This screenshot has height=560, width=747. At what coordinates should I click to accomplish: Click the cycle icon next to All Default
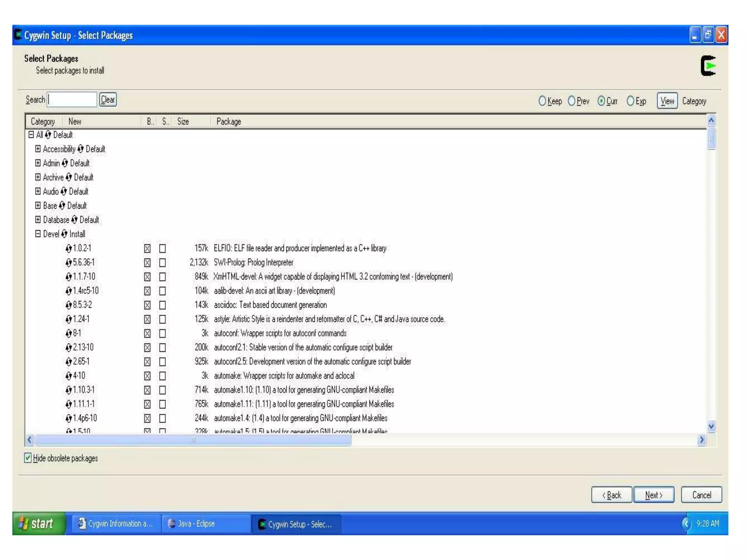pos(48,135)
